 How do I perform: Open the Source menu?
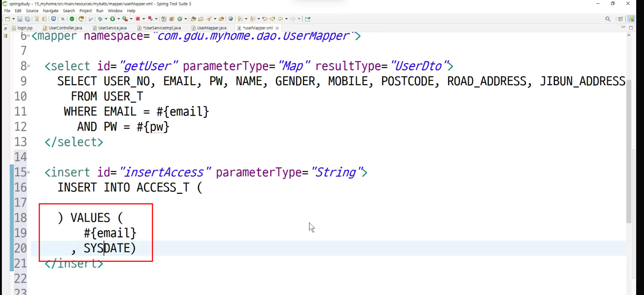pyautogui.click(x=32, y=11)
